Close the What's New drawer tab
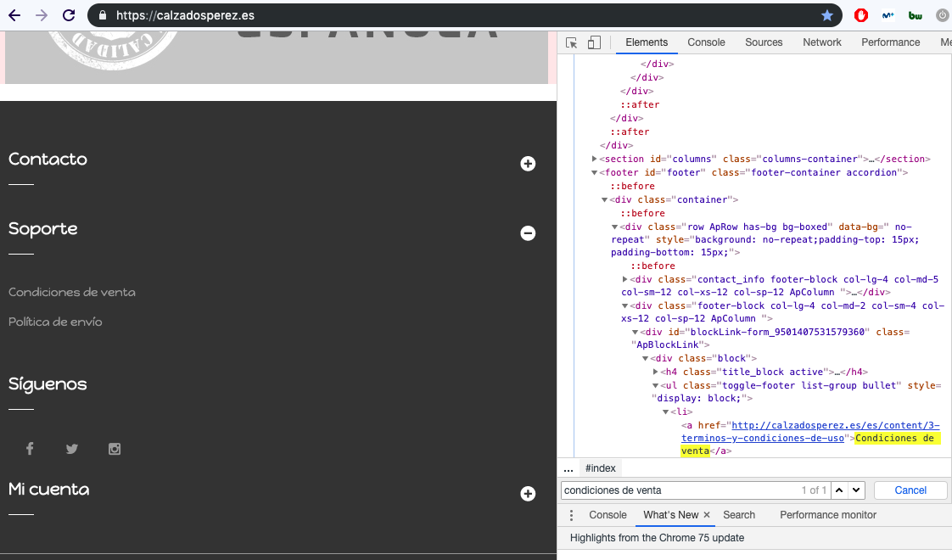952x560 pixels. coord(707,515)
